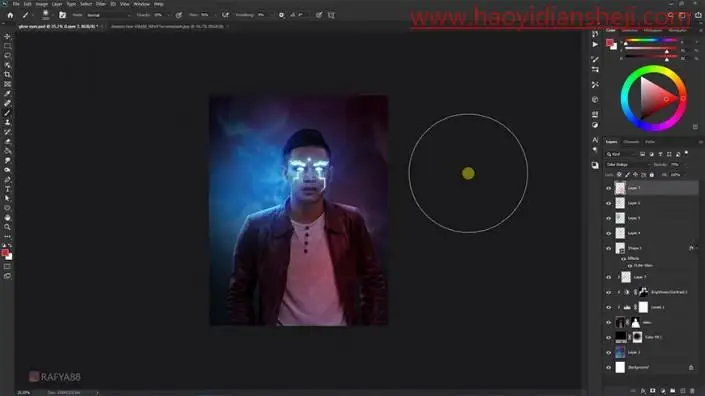The width and height of the screenshot is (705, 396).
Task: Click the foreground color swatch in the toolbox
Action: pyautogui.click(x=5, y=253)
